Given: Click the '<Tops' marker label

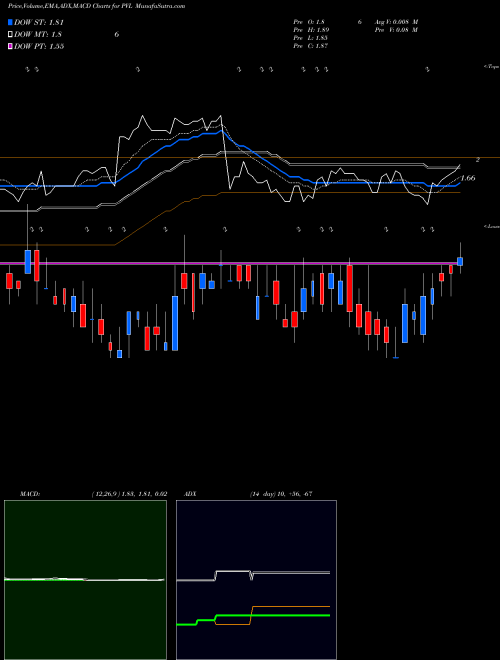Looking at the screenshot, I should coord(491,66).
